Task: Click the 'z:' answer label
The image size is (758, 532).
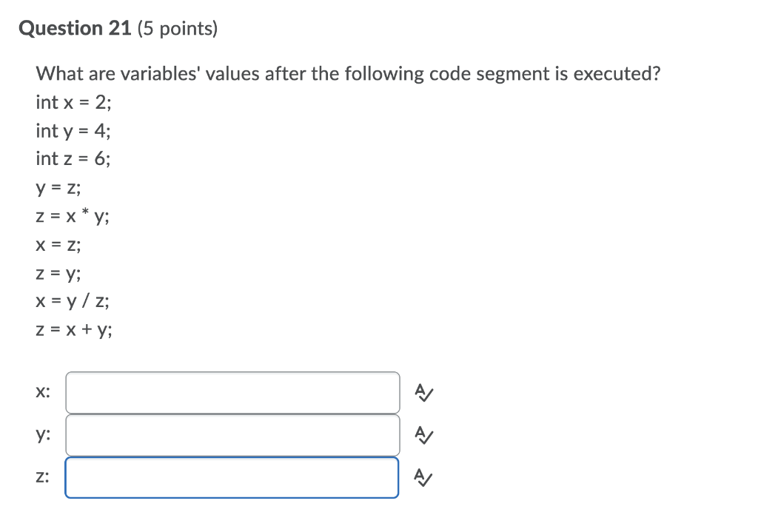Action: (x=42, y=477)
